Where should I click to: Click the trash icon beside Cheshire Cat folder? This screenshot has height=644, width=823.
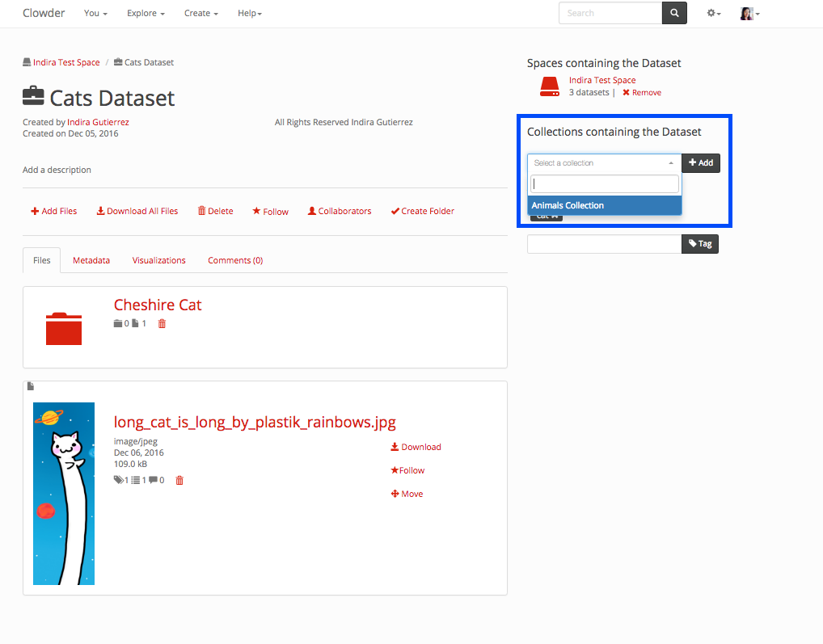tap(162, 324)
